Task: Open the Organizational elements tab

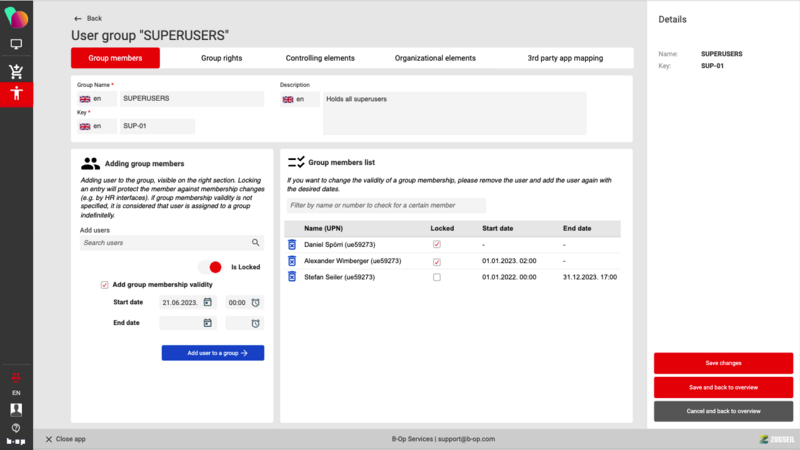Action: click(435, 58)
